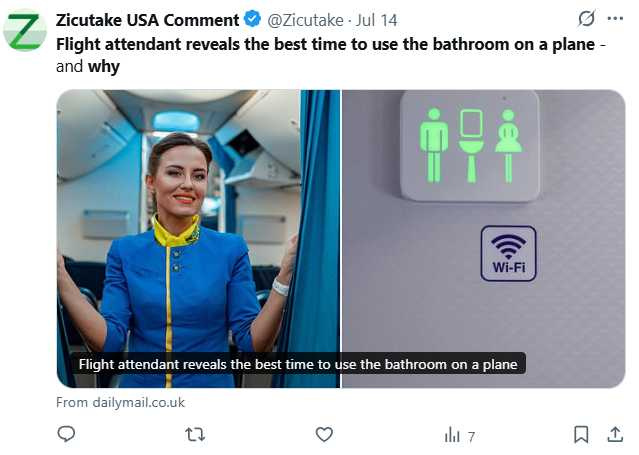The image size is (639, 455).
Task: Click the restroom sign half of the card image
Action: 483,239
